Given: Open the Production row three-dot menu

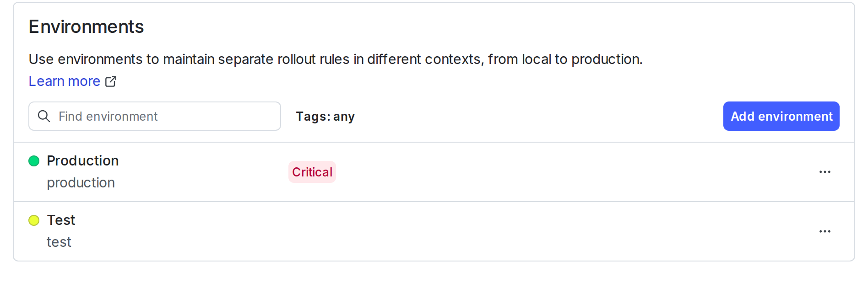Looking at the screenshot, I should (825, 172).
